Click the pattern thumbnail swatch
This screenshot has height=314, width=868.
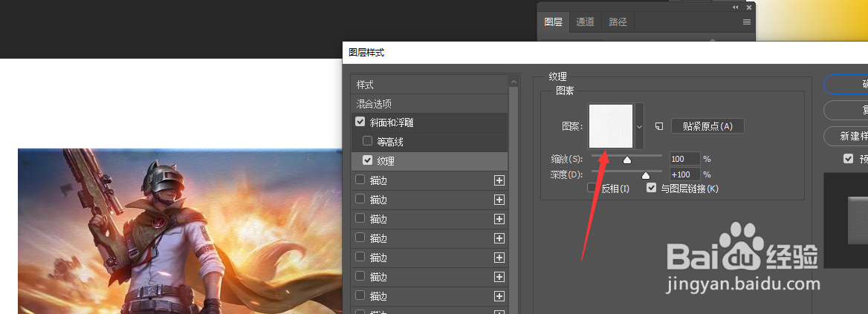tap(611, 126)
